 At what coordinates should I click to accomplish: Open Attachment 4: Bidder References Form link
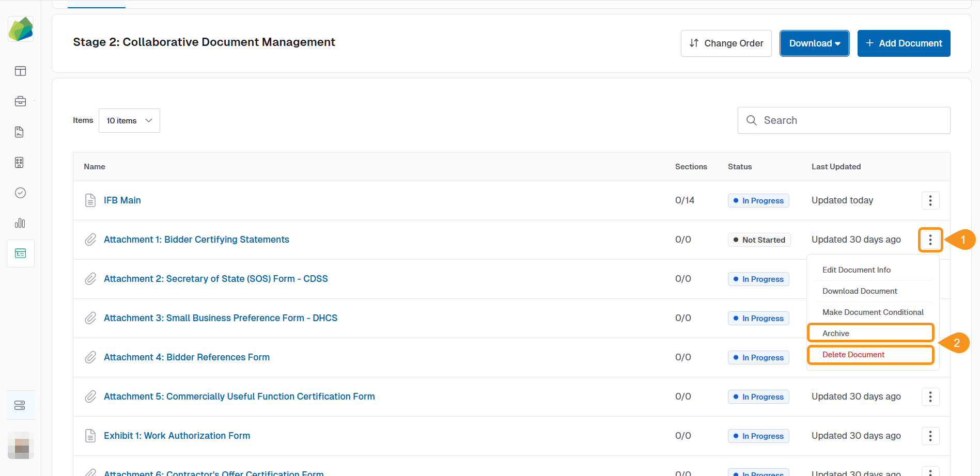(x=186, y=357)
